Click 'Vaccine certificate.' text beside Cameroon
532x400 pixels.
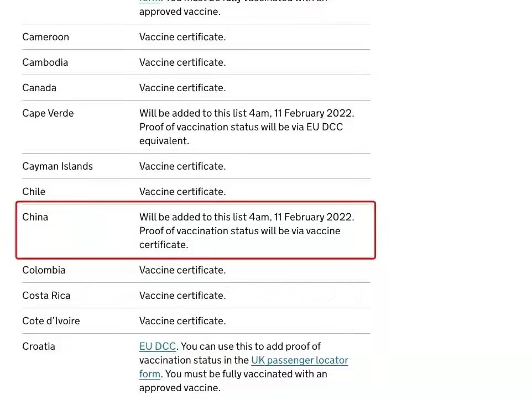tap(182, 37)
